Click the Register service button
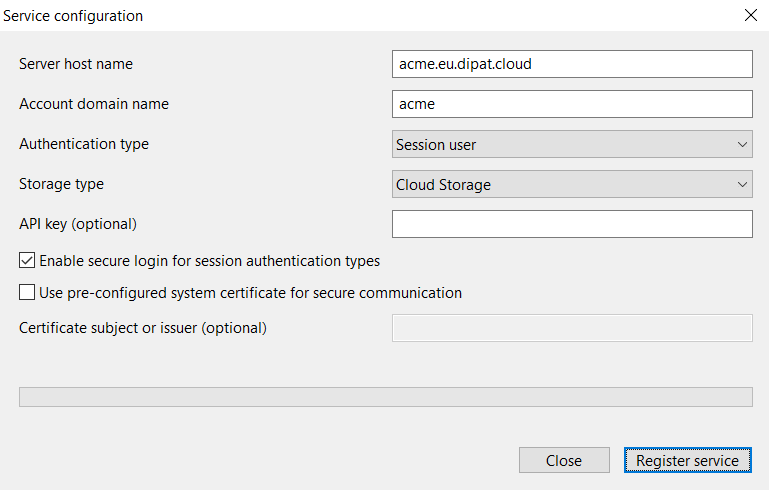This screenshot has height=490, width=769. (687, 460)
